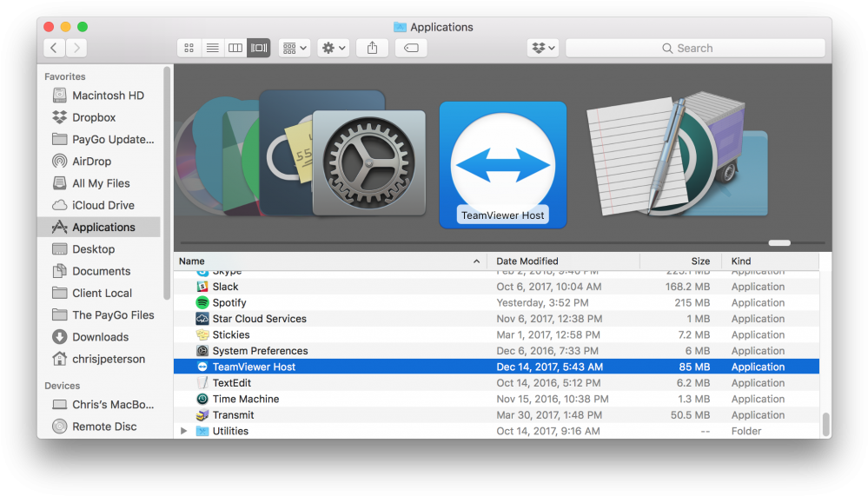This screenshot has height=496, width=868.
Task: Sort by the Size column header
Action: click(681, 261)
